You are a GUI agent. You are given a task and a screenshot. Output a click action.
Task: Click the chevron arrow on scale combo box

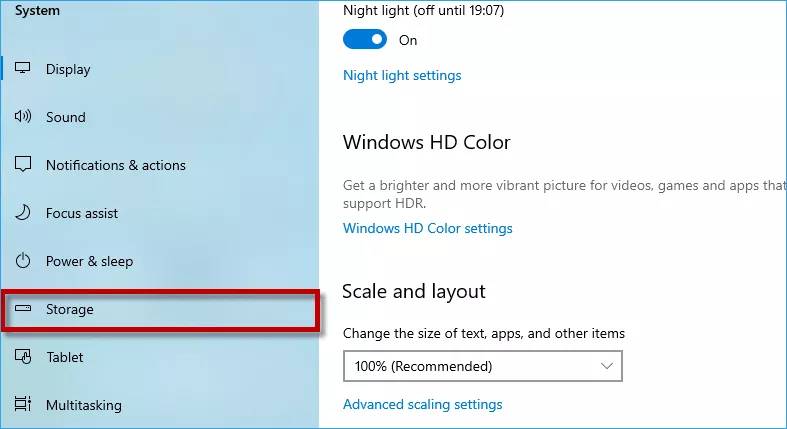607,366
